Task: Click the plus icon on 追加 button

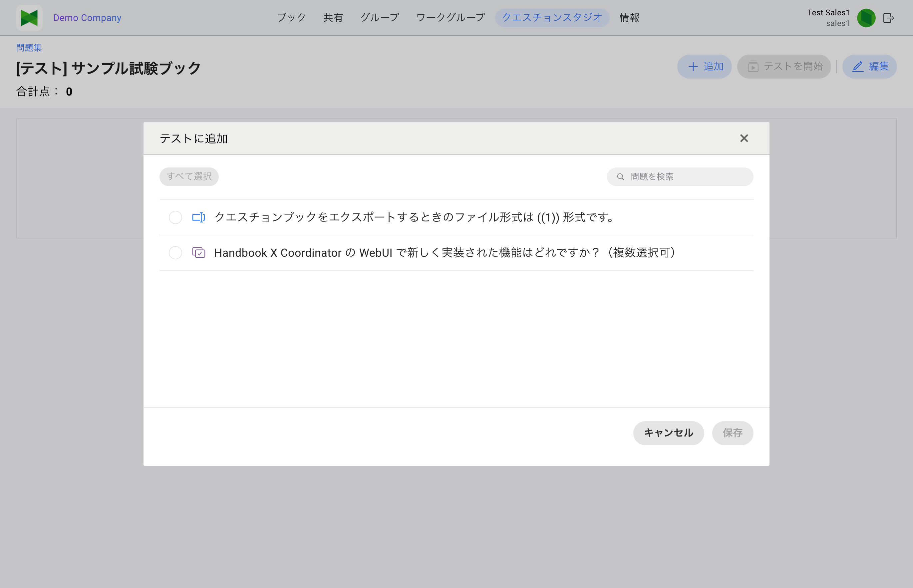Action: point(693,67)
